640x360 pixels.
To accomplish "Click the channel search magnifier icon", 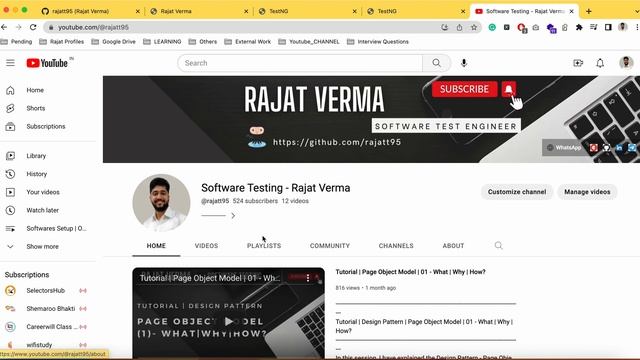I will coord(498,245).
